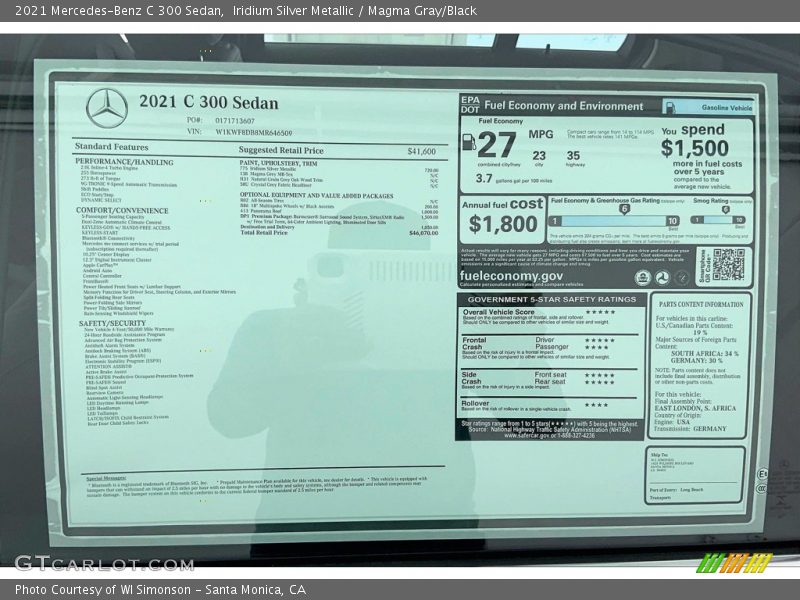
Task: Click the large 27 combined MPG figure
Action: point(497,144)
